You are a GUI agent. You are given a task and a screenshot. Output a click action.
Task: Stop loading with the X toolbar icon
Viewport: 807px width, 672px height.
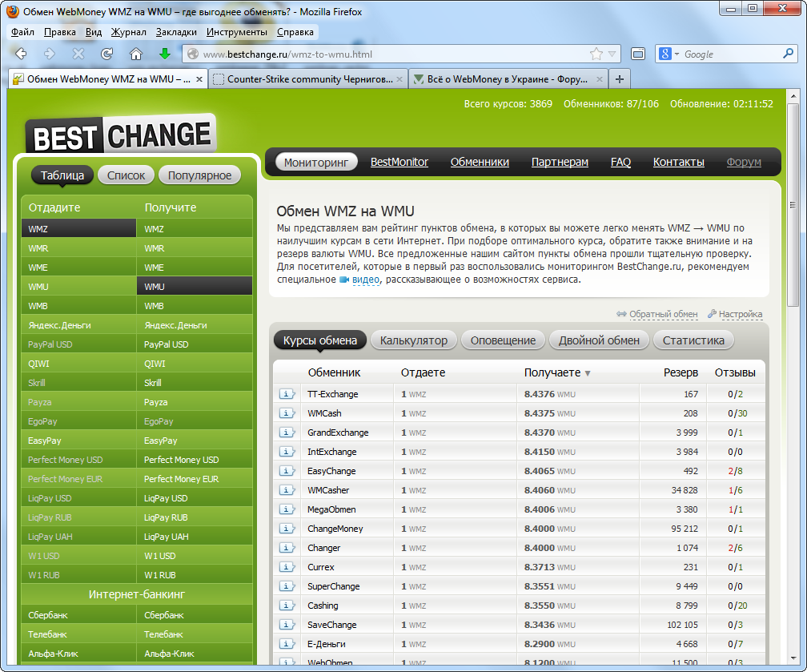coord(78,54)
